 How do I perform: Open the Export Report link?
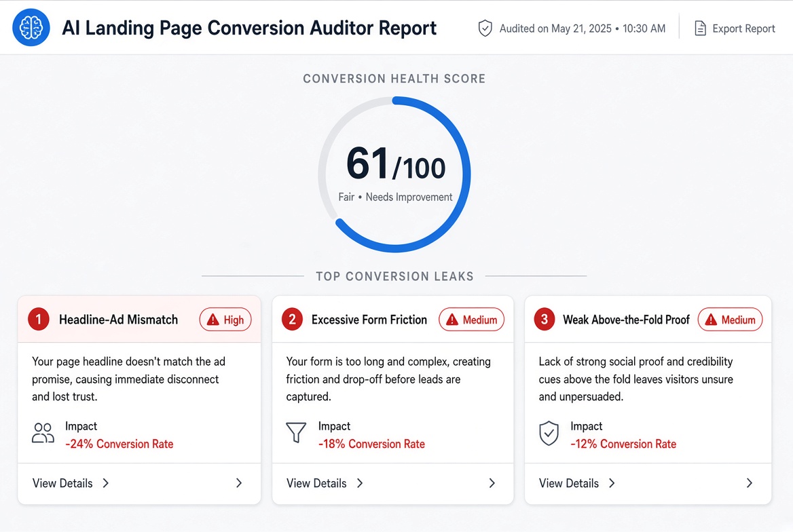tap(735, 28)
